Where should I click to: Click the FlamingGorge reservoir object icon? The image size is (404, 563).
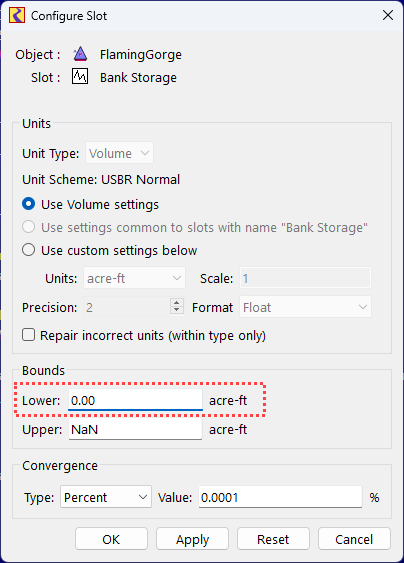pos(80,54)
